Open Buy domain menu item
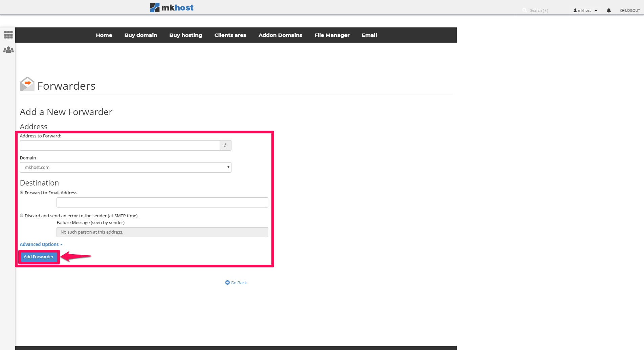 coord(141,35)
